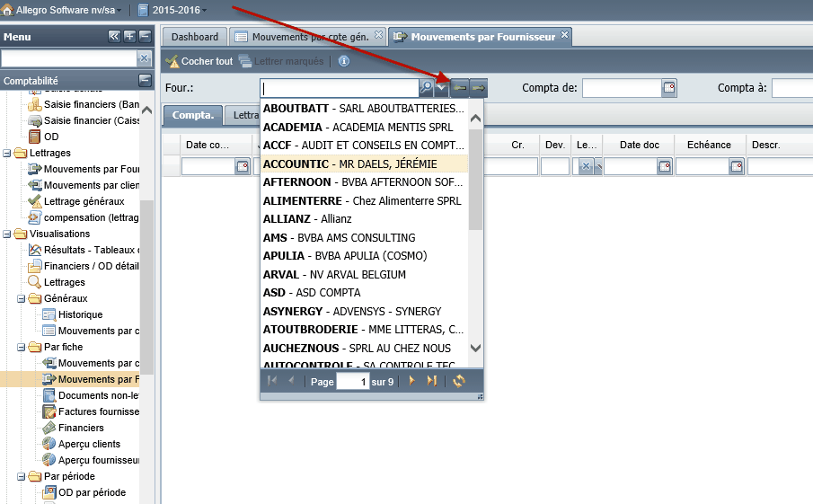Screen dimensions: 813x504
Task: Open the Compta de date picker
Action: point(669,88)
